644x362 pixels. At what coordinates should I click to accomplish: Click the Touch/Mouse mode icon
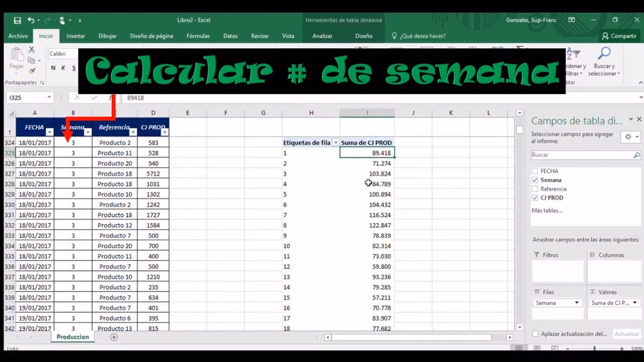[61, 20]
